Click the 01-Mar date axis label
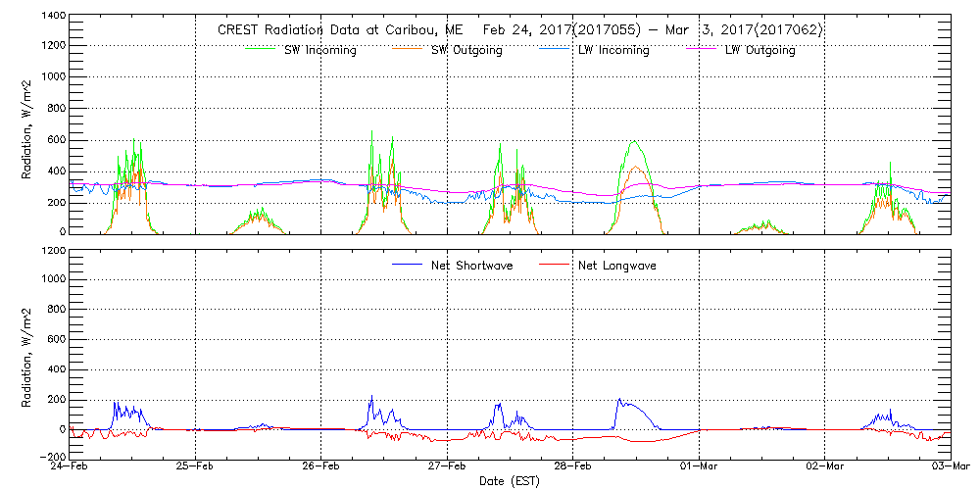 click(700, 467)
